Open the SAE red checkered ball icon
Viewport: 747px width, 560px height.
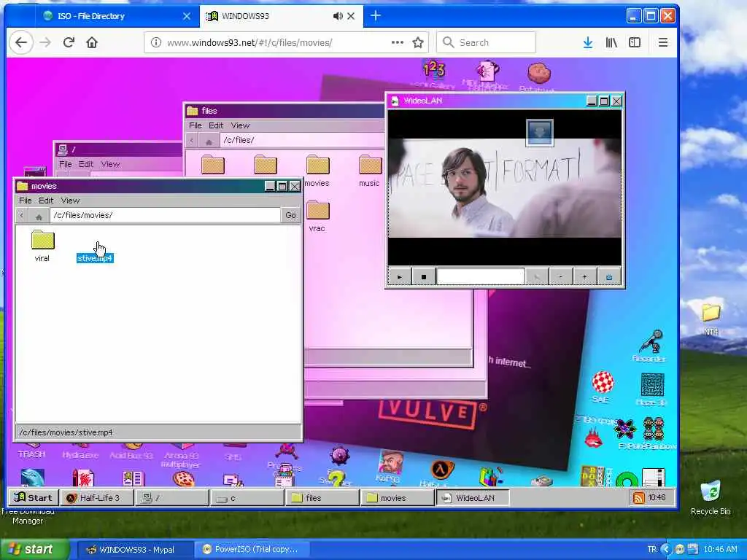pos(602,386)
